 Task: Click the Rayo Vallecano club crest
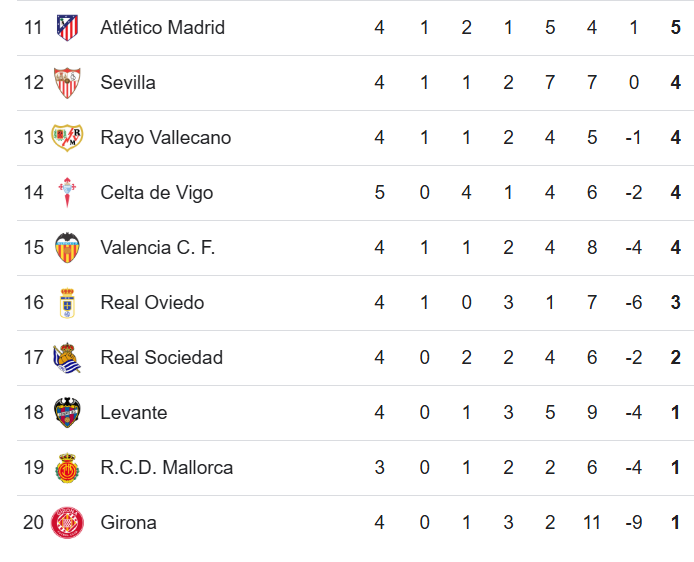(x=67, y=137)
